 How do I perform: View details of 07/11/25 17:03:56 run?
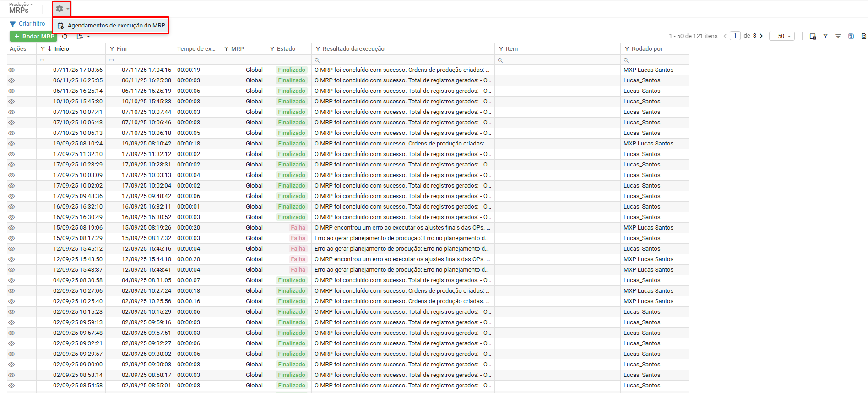11,70
